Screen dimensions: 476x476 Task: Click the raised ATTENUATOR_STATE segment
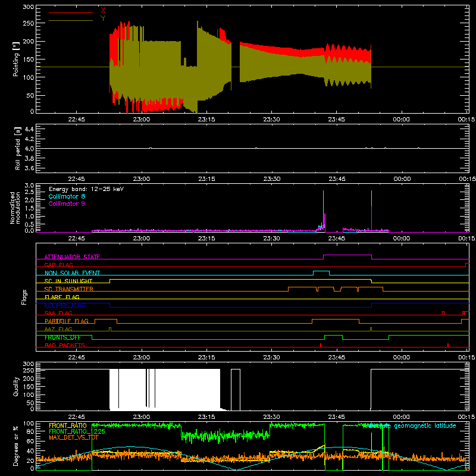(347, 255)
